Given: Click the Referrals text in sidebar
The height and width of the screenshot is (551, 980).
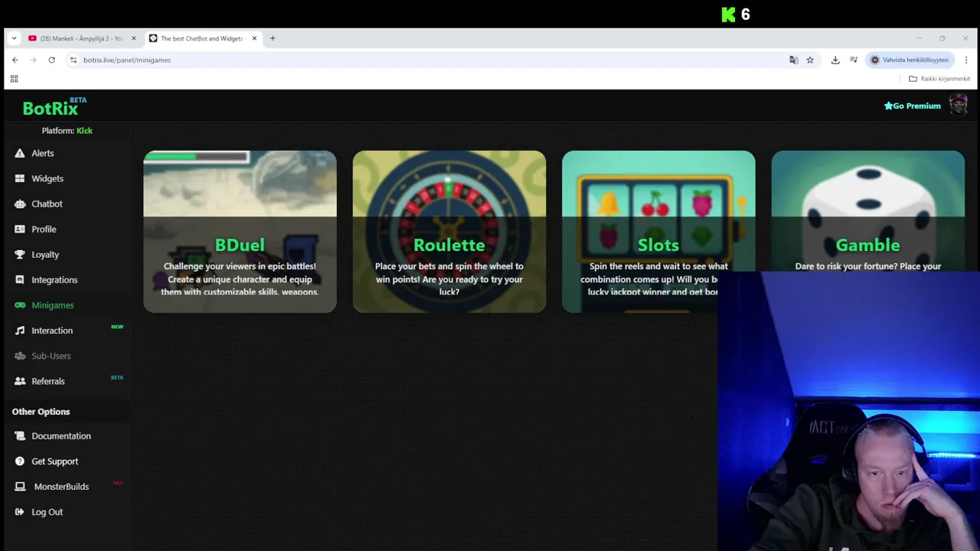Looking at the screenshot, I should pyautogui.click(x=48, y=380).
